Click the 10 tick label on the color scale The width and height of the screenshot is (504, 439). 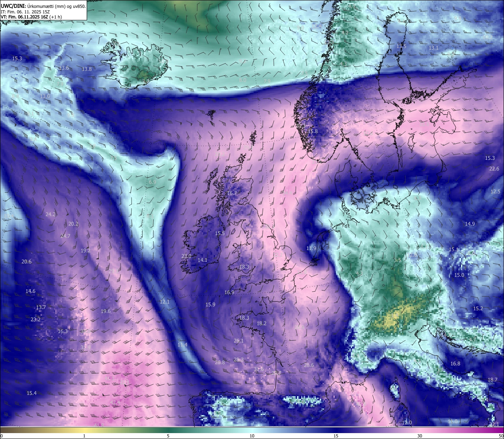pos(252,436)
